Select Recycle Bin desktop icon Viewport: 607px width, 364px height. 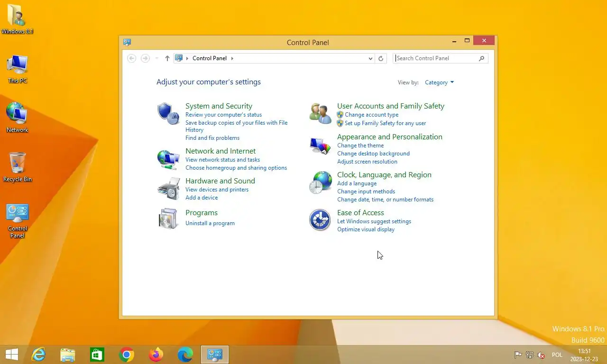click(x=18, y=167)
